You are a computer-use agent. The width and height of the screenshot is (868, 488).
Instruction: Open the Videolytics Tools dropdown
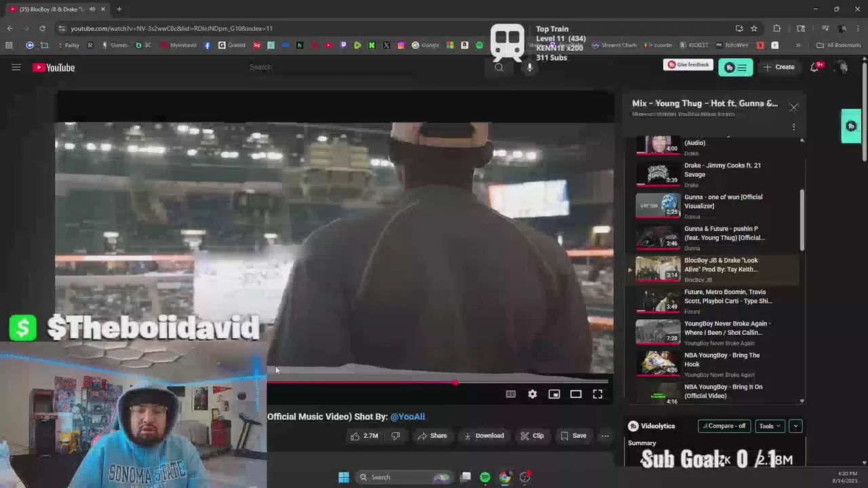(x=770, y=426)
